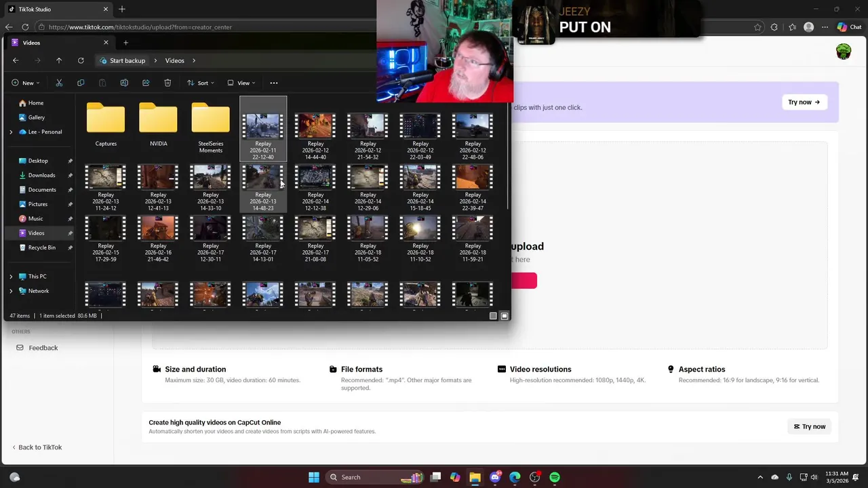Image resolution: width=868 pixels, height=488 pixels.
Task: Reload the TikTok Studio page
Action: (25, 27)
